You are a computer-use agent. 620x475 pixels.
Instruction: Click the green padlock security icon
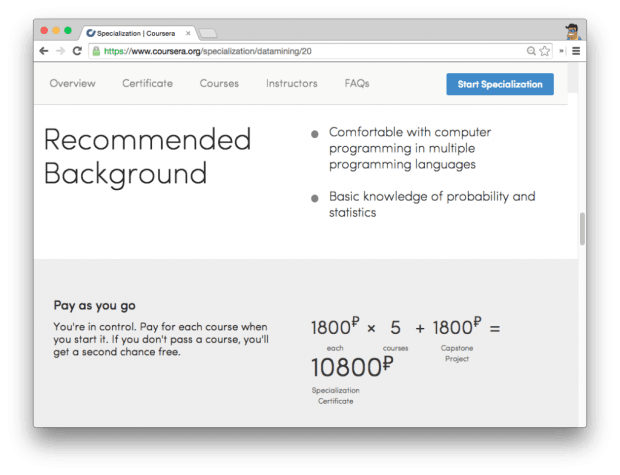[x=96, y=50]
